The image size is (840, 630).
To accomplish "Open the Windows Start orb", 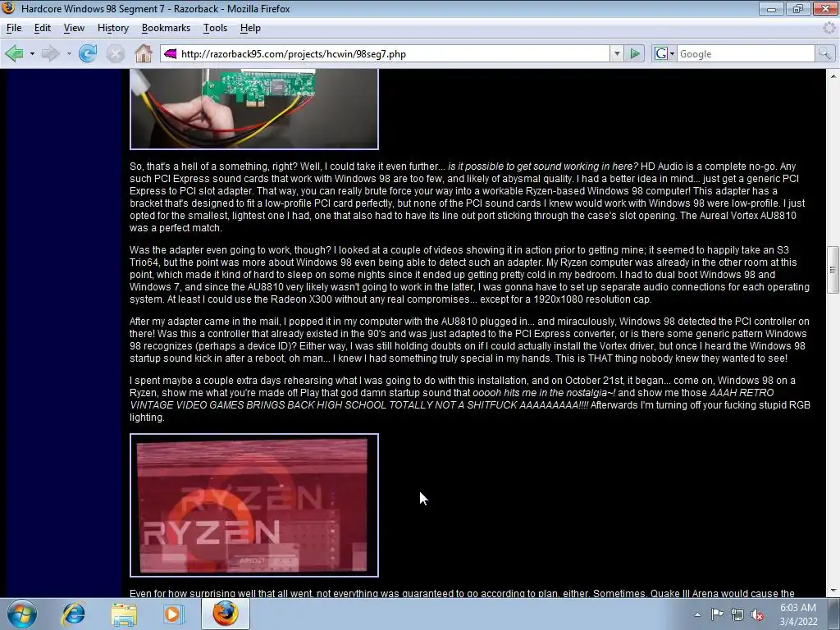I will point(22,614).
